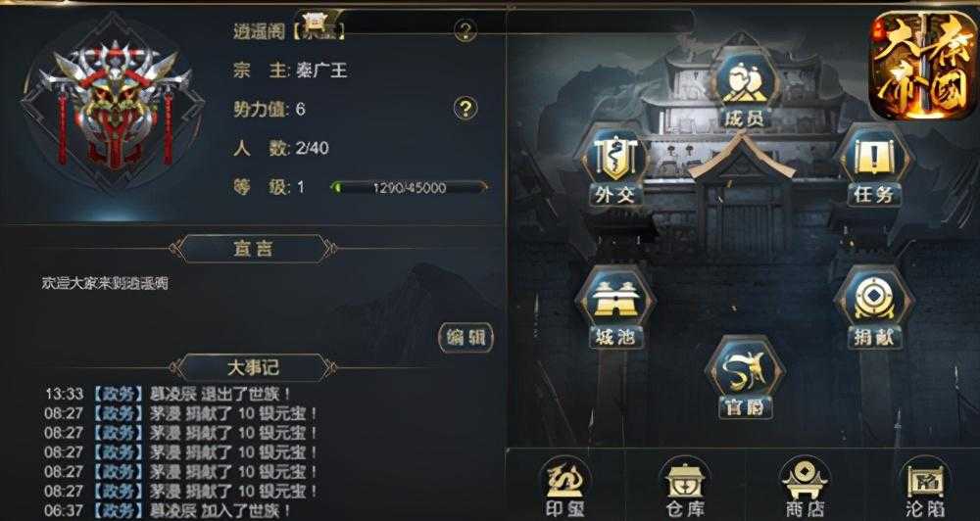Click the 06:37 log entry about joining

[x=169, y=510]
